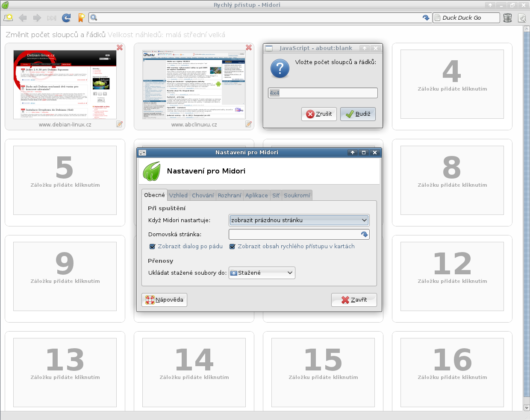Focus the Duck Duck Go search box
530x420 pixels.
(466, 18)
